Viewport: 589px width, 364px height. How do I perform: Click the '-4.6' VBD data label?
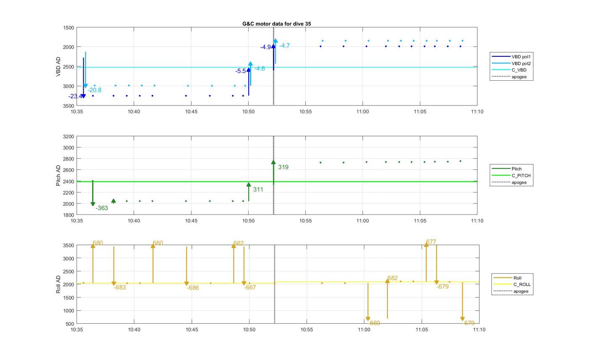pos(260,69)
